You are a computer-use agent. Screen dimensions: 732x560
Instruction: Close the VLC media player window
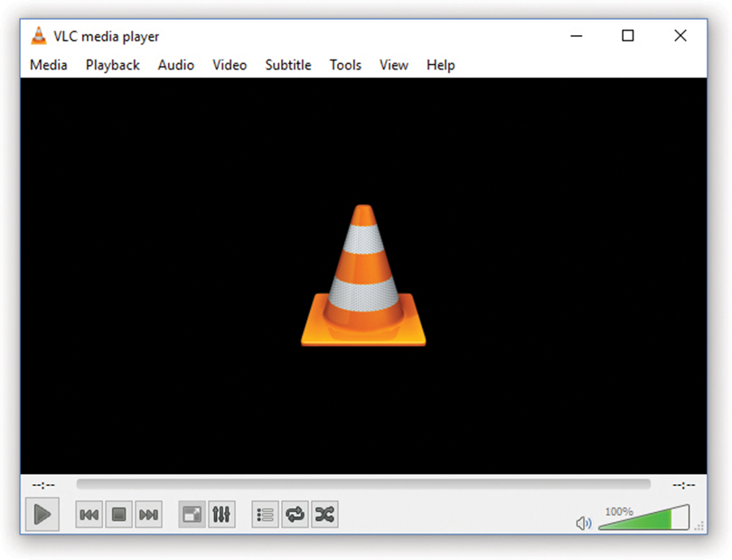[680, 36]
